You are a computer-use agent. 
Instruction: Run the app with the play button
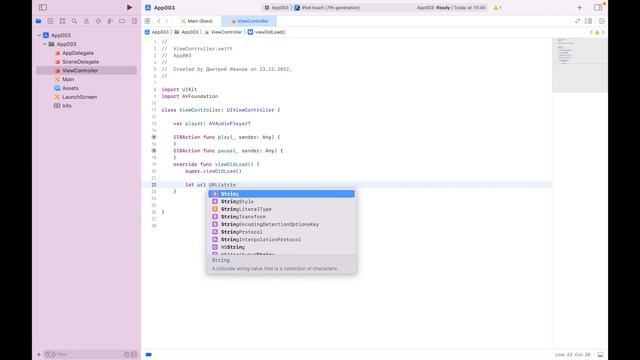coord(129,7)
